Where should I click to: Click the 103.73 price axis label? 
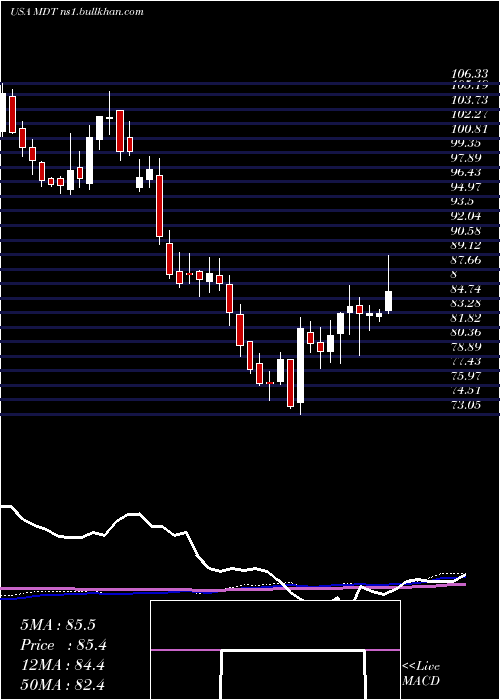coord(469,100)
